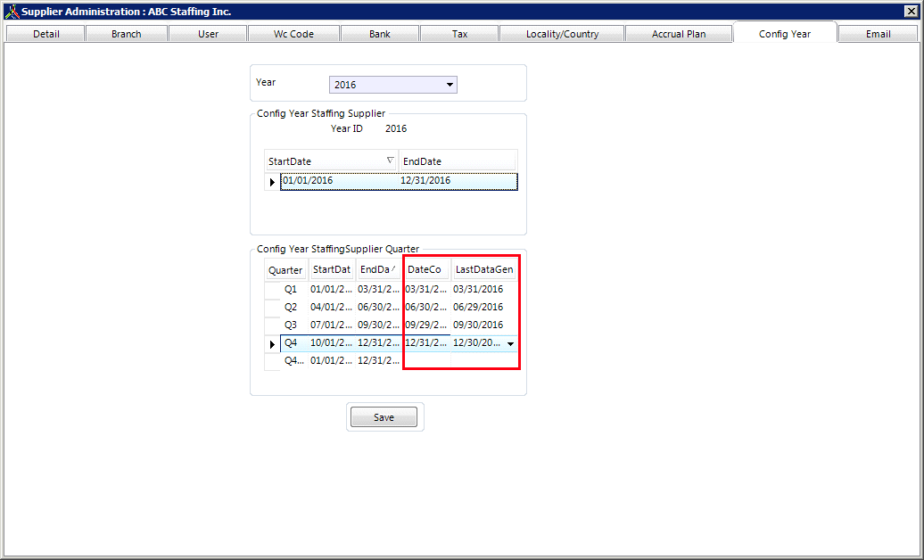Click Q1 start date cell 01/01/2...

(x=332, y=290)
